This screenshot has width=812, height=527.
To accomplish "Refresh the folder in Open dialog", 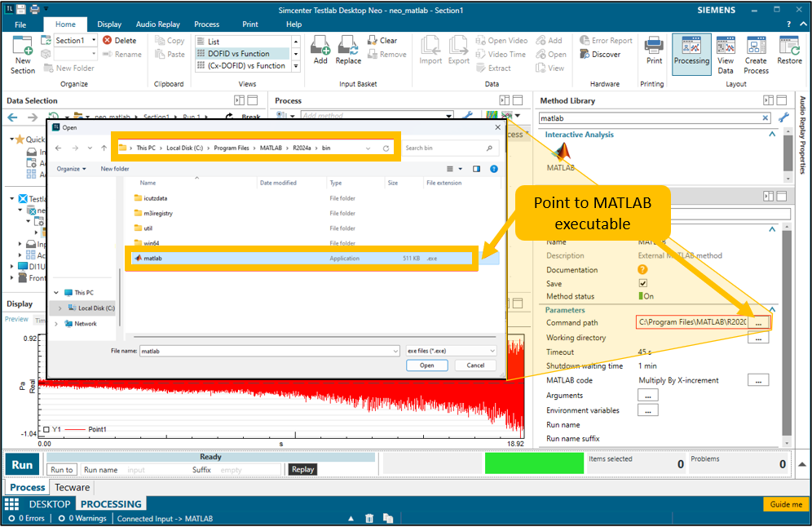I will [386, 148].
